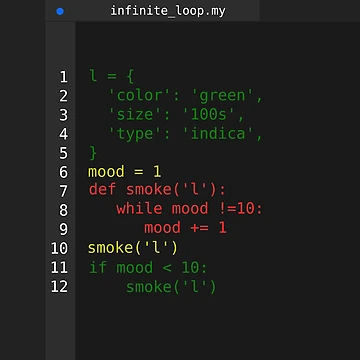Click the 'mood = 1' assignment line

125,172
